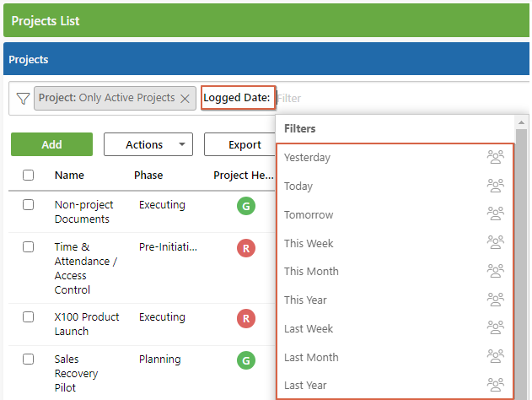Click the shared users icon beside Last Month
This screenshot has height=400, width=532.
point(496,356)
